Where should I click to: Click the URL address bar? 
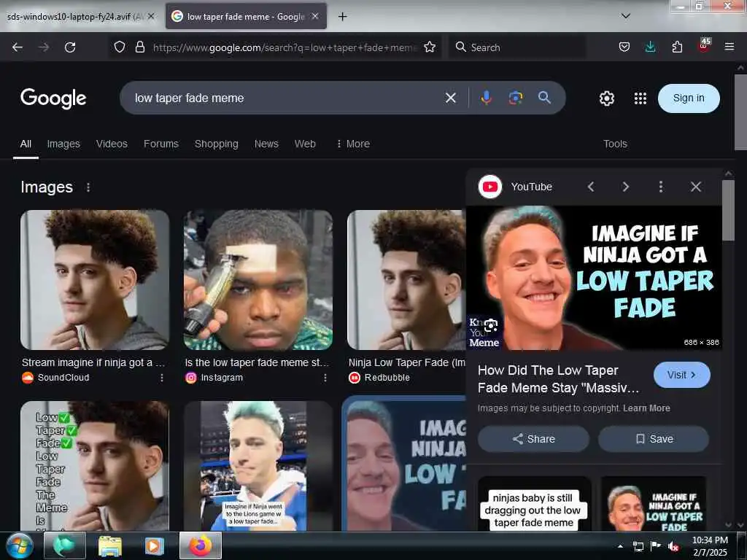pos(285,47)
